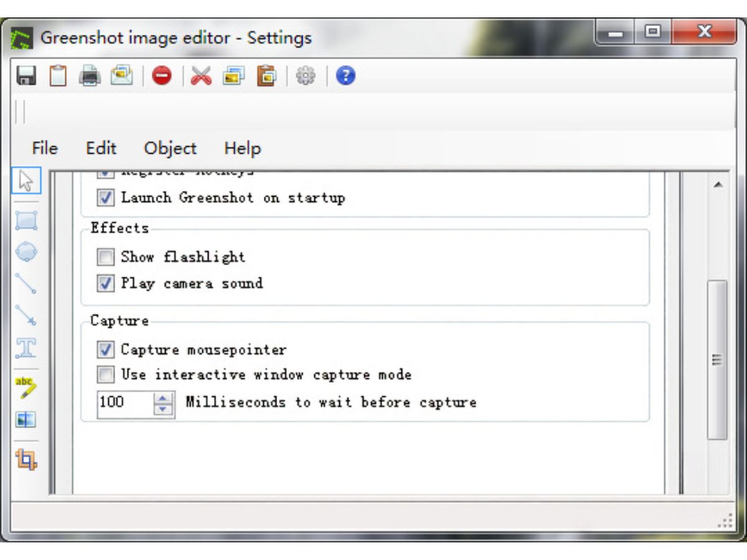Image resolution: width=747 pixels, height=560 pixels.
Task: Select the Draw rectangle tool
Action: (x=26, y=220)
